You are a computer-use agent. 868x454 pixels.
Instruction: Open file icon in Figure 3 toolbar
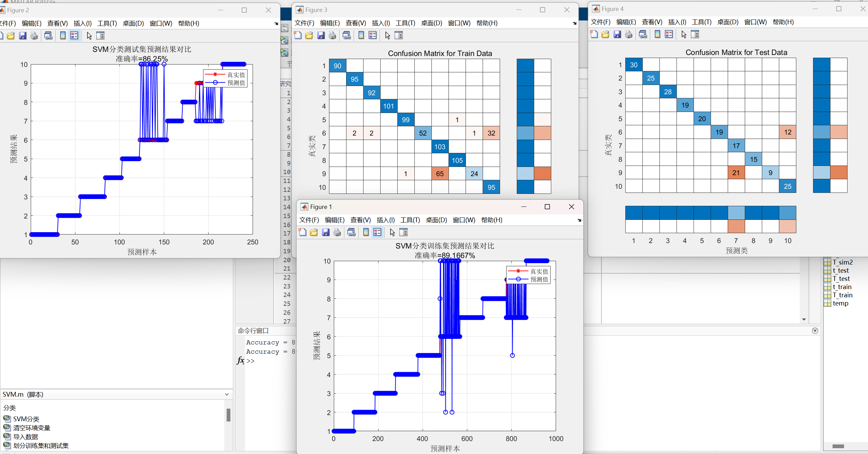tap(309, 36)
